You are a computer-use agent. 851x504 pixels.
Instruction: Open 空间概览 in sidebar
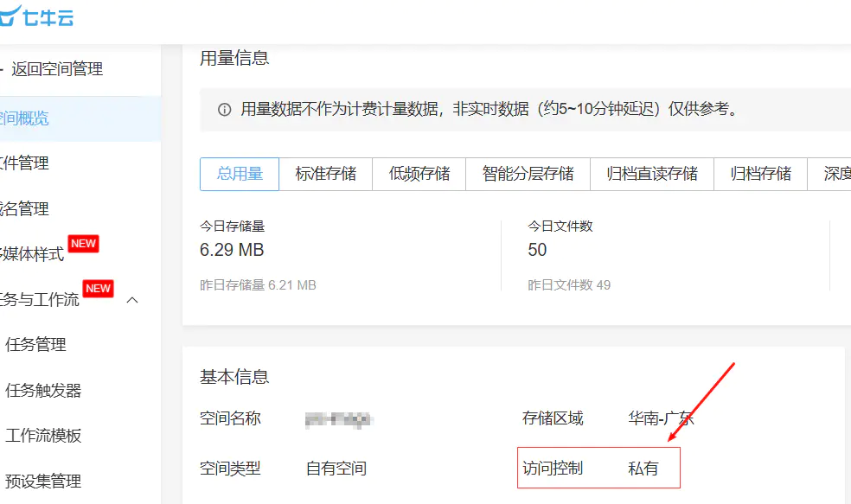click(x=24, y=118)
